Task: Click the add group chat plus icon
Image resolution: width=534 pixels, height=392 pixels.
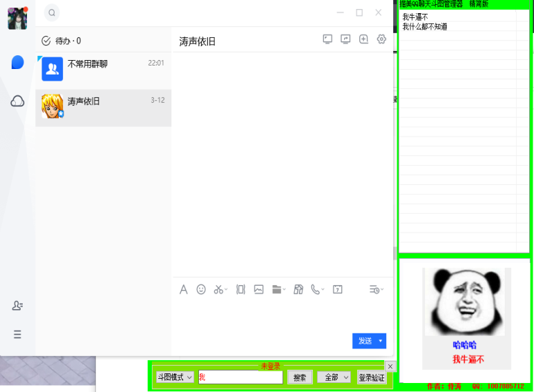Action: coord(363,39)
